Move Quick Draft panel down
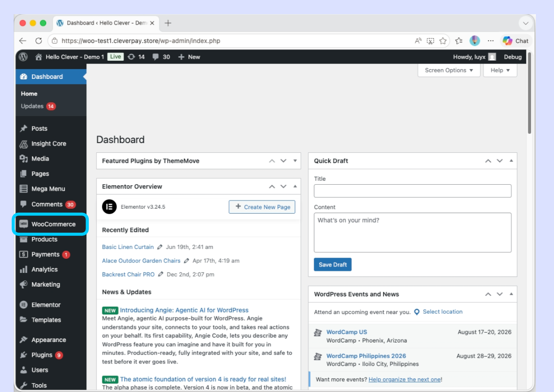 (x=500, y=161)
